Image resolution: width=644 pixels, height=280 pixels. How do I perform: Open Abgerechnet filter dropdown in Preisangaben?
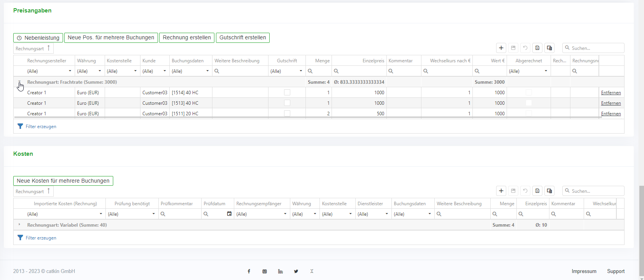(546, 71)
